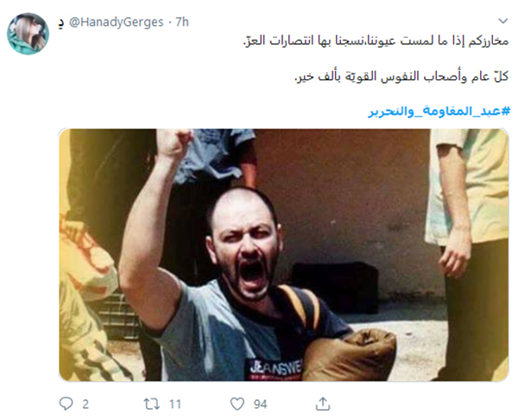Click the retweet arrows icon

click(x=152, y=404)
